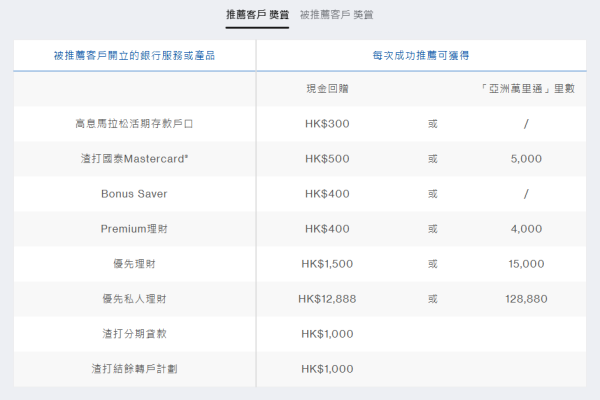The width and height of the screenshot is (600, 400).
Task: Select the Premium理財 row label
Action: (x=134, y=229)
